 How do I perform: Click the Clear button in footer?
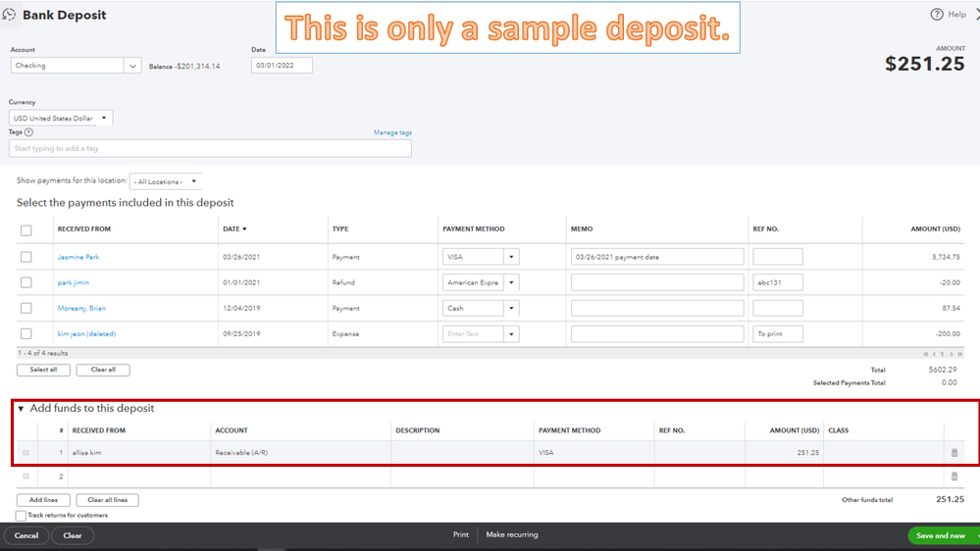click(x=73, y=535)
